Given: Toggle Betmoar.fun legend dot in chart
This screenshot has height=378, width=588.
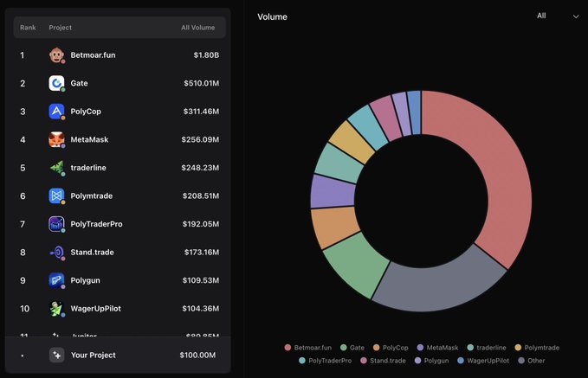Looking at the screenshot, I should click(x=288, y=347).
